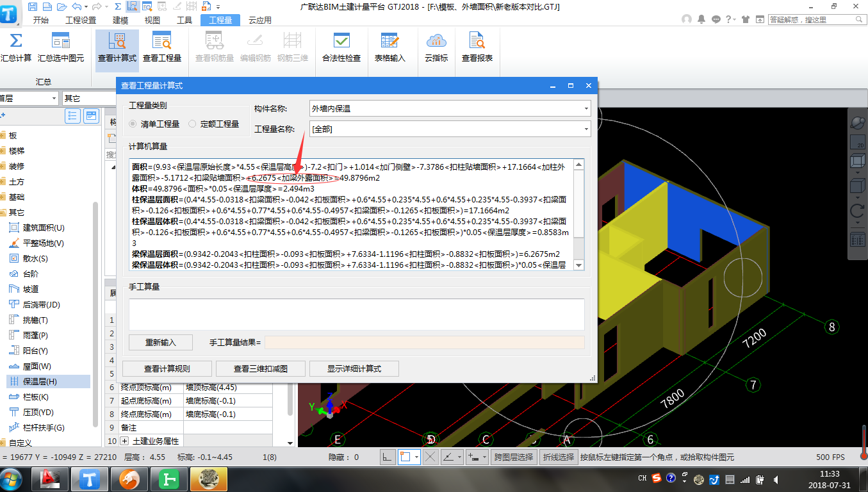This screenshot has height=492, width=868.
Task: Toggle the orthogonal mode icon in the status bar
Action: click(x=387, y=457)
